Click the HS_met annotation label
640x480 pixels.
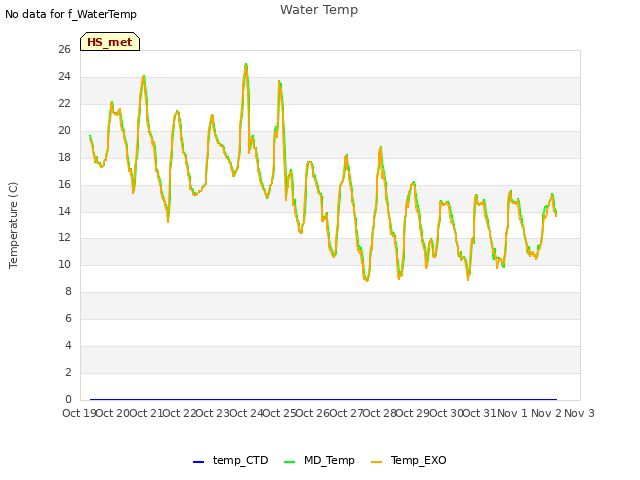click(x=110, y=42)
